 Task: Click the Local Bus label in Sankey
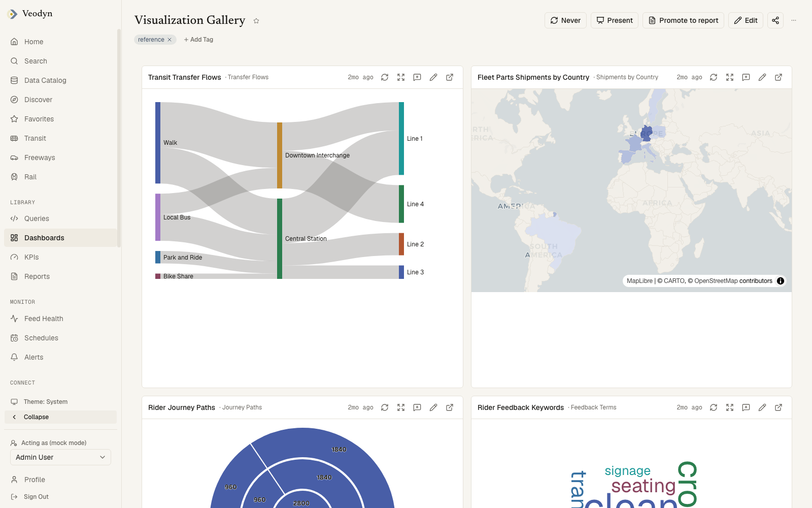click(177, 217)
